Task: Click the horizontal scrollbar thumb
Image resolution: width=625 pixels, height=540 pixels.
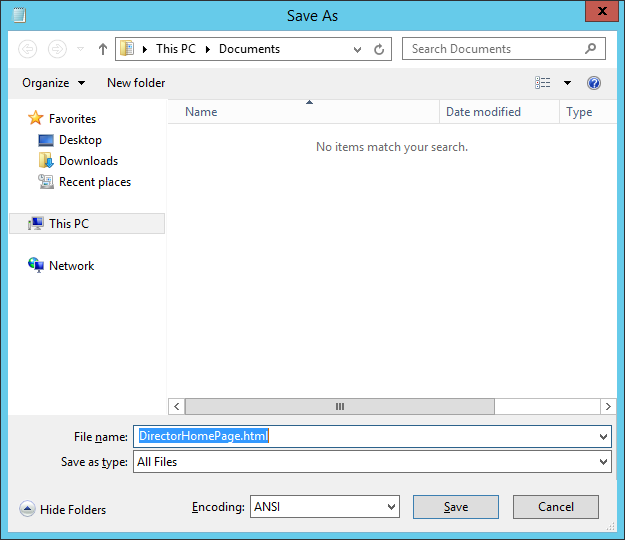Action: click(x=339, y=406)
